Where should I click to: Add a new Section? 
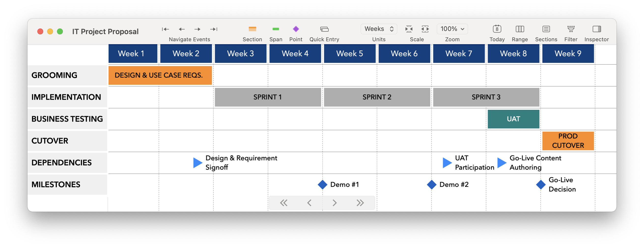coord(252,29)
